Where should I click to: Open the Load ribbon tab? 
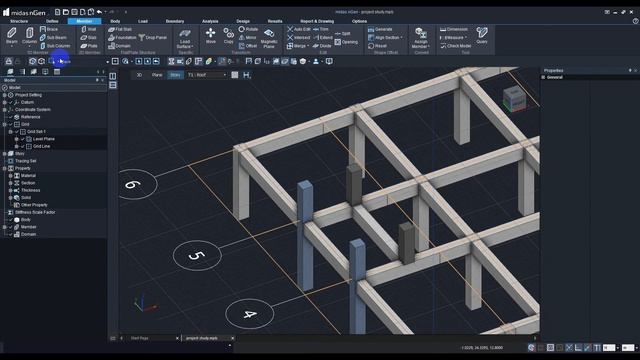pyautogui.click(x=143, y=21)
